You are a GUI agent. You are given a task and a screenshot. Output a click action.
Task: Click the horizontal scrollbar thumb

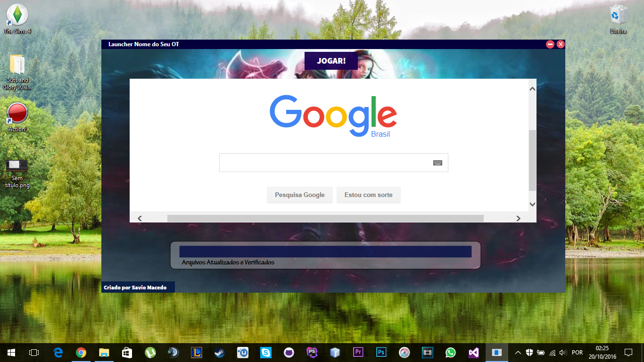(x=325, y=218)
